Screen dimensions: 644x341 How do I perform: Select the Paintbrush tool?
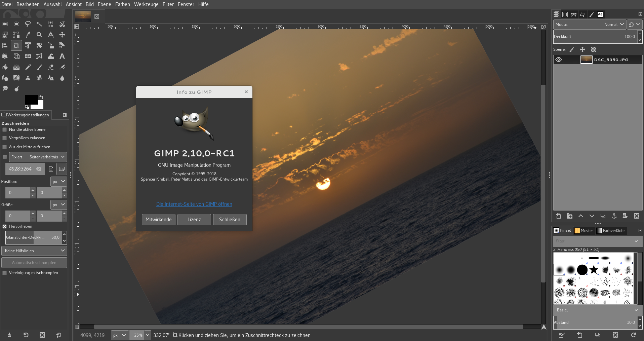(39, 67)
